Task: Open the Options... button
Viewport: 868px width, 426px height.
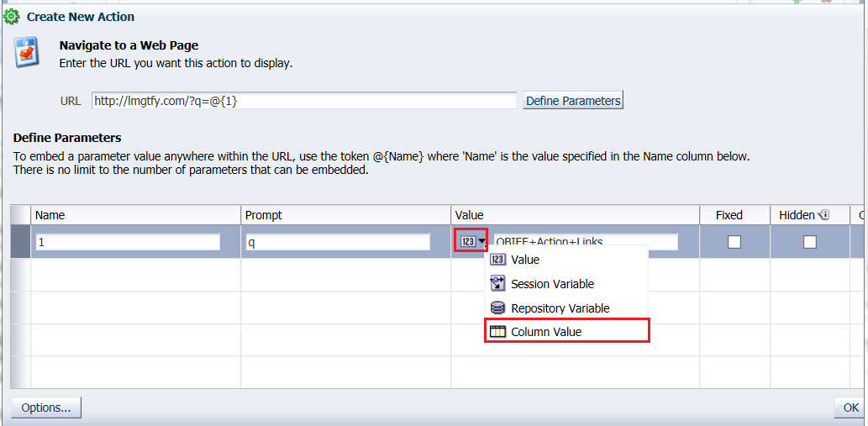Action: coord(46,408)
